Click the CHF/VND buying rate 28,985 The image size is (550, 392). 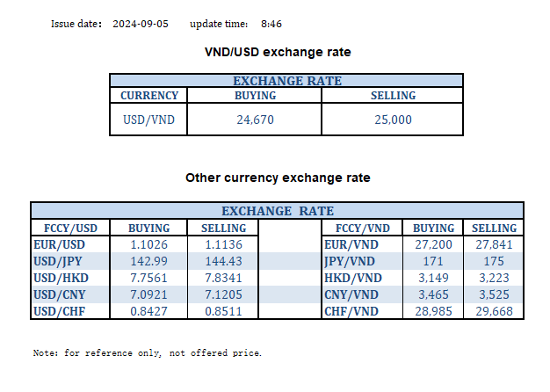click(434, 309)
